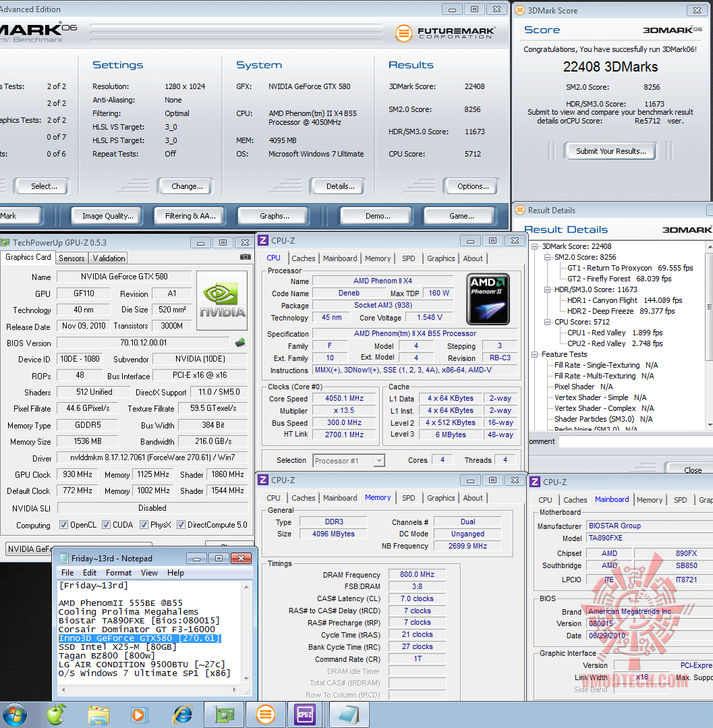713x728 pixels.
Task: Switch to CPU-Z via taskbar icon
Action: click(305, 714)
